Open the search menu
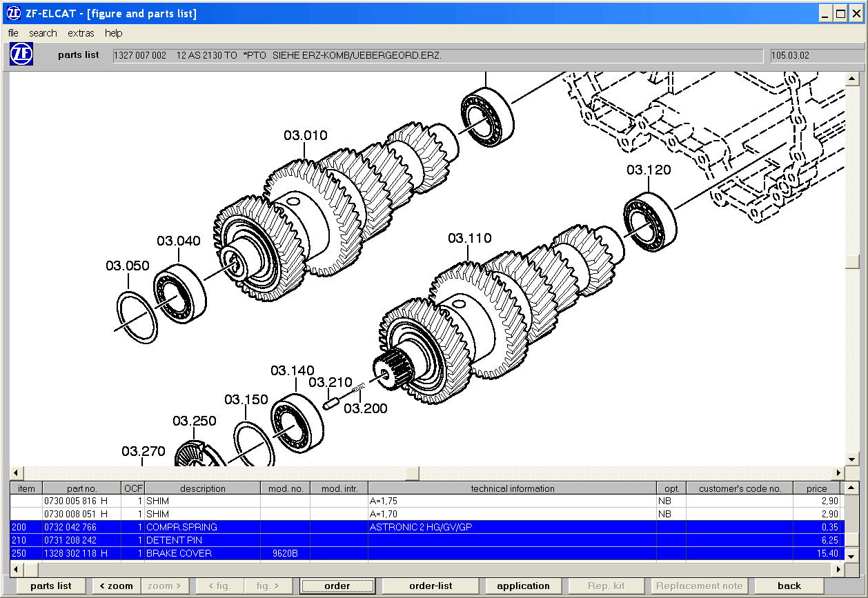The width and height of the screenshot is (868, 598). [43, 33]
